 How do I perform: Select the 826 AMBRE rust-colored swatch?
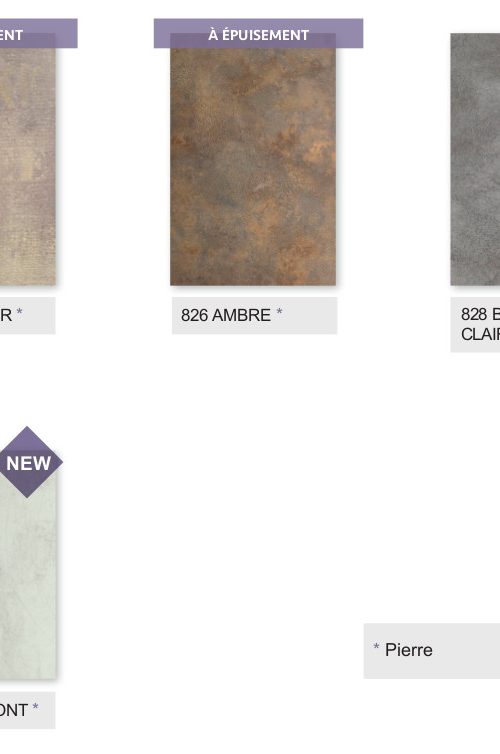[x=253, y=166]
